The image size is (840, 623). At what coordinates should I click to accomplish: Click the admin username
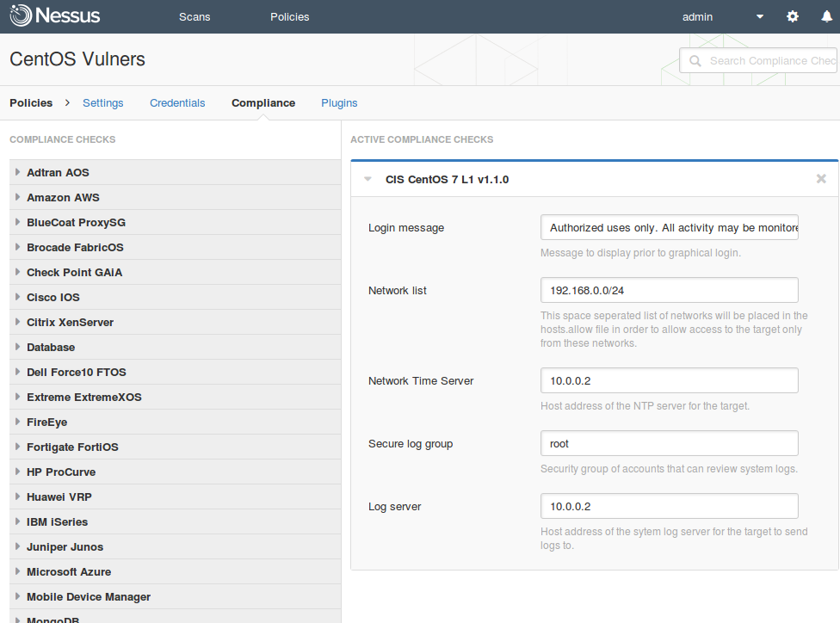pos(697,16)
